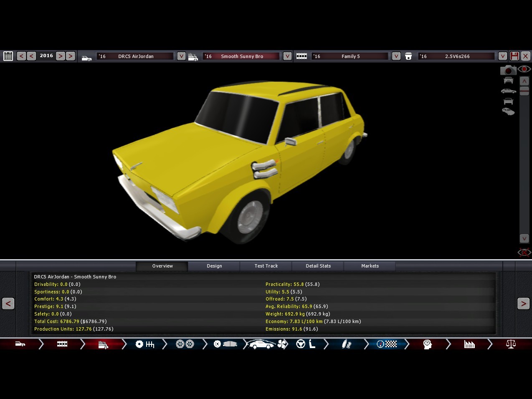This screenshot has width=532, height=399.
Task: Expand the Smooth Sunny Bro trim dropdown
Action: pyautogui.click(x=287, y=56)
